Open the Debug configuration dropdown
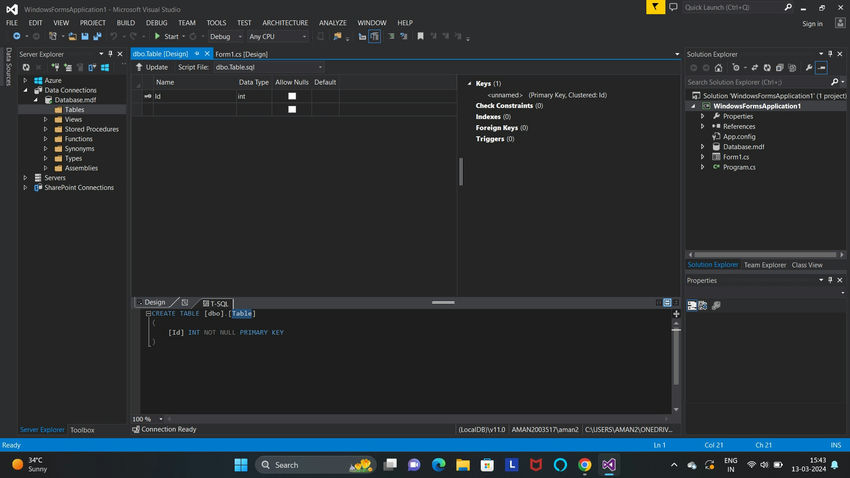This screenshot has height=478, width=850. tap(224, 36)
